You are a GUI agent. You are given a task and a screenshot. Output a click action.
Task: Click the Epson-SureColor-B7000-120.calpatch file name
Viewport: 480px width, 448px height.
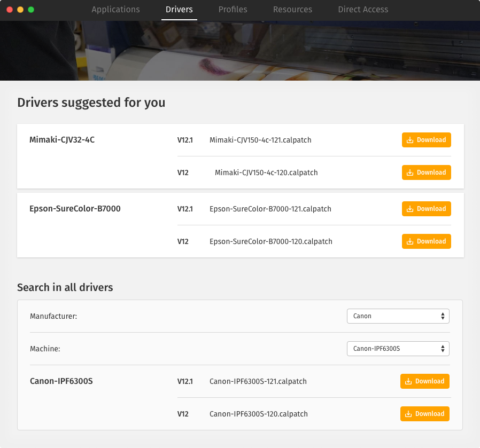click(x=271, y=241)
